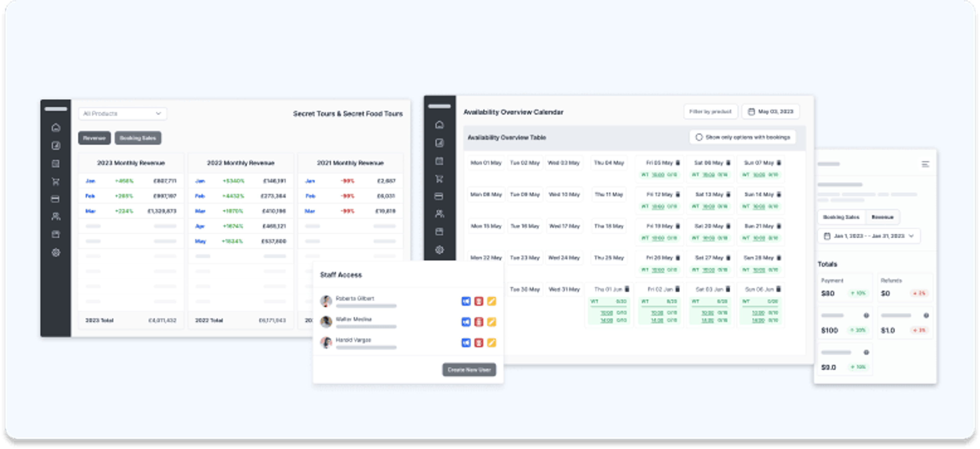The width and height of the screenshot is (980, 449).
Task: Open the store icon in the revenue window sidebar
Action: (56, 234)
